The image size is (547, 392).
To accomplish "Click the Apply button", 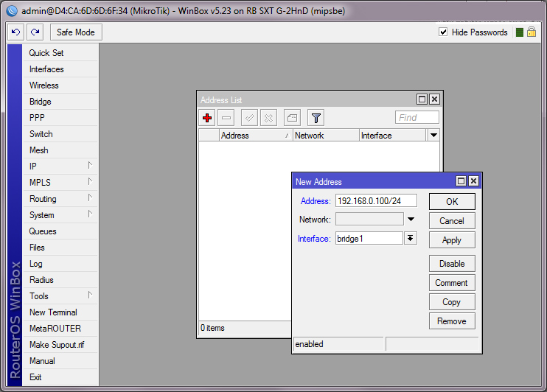I will click(451, 240).
